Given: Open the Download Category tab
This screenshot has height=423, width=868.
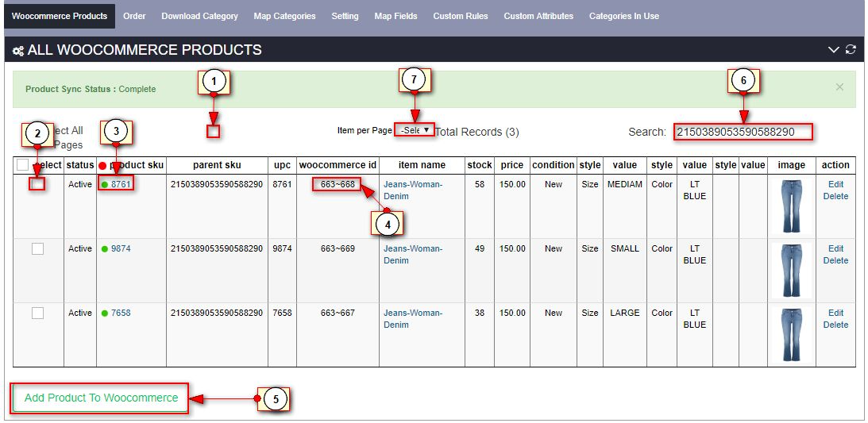Looking at the screenshot, I should click(x=200, y=16).
